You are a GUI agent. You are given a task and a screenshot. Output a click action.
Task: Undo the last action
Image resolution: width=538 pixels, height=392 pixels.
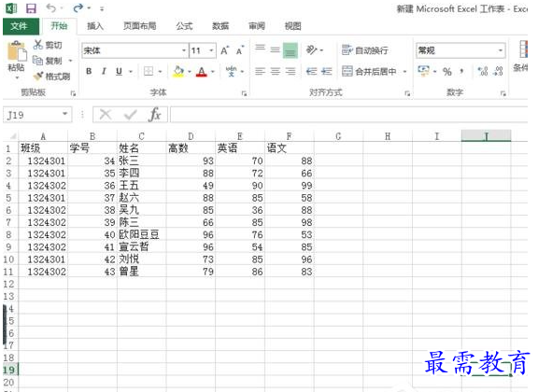click(51, 7)
